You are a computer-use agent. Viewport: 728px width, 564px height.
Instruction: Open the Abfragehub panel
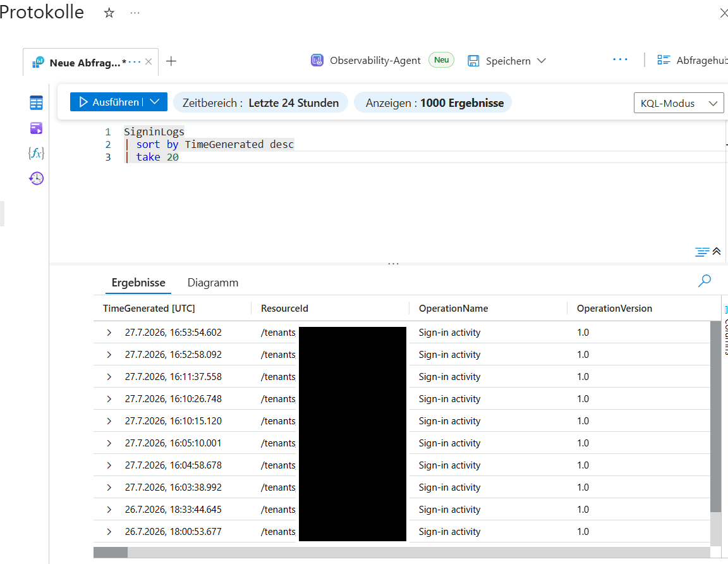[x=693, y=60]
